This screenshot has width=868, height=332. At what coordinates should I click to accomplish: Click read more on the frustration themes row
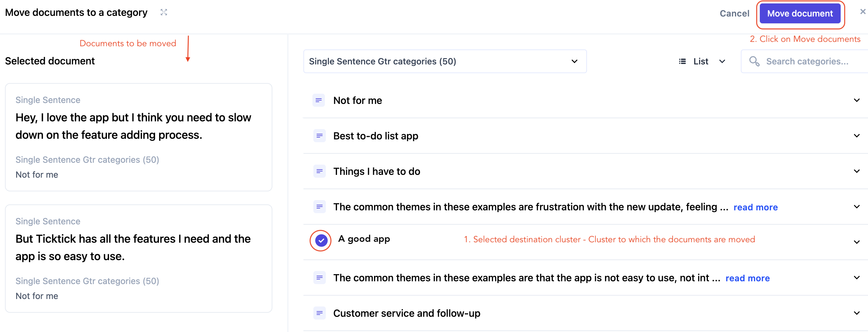tap(755, 207)
